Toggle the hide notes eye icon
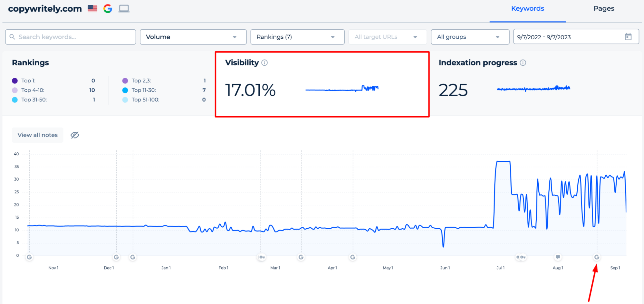 [x=75, y=135]
